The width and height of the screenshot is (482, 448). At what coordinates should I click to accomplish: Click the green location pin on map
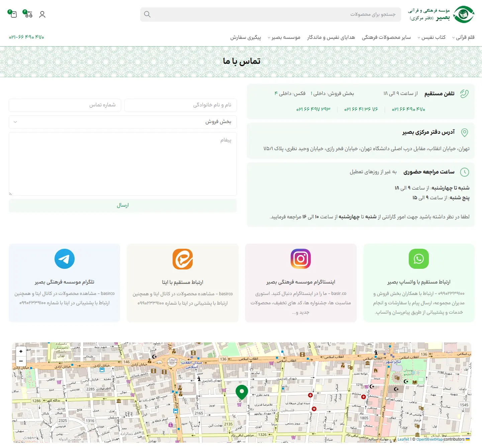coord(242,392)
